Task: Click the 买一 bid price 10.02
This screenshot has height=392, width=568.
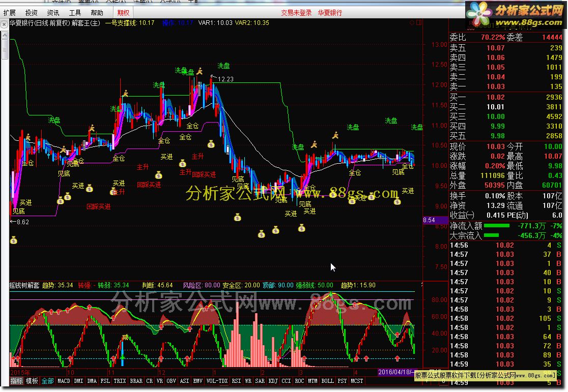Action: click(496, 97)
